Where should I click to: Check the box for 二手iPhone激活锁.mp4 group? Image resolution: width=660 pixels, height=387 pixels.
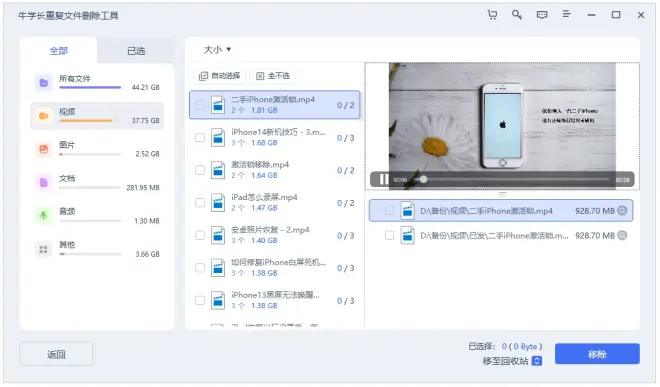tap(200, 105)
